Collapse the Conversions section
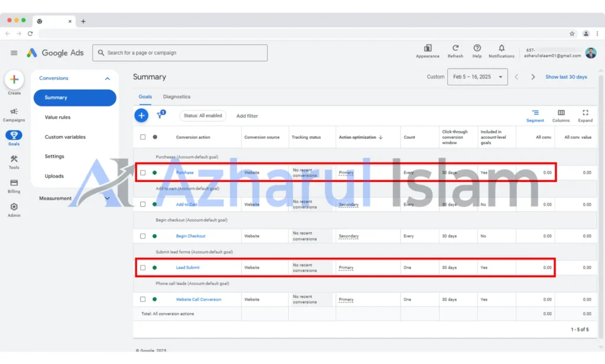The width and height of the screenshot is (605, 364). pyautogui.click(x=108, y=79)
